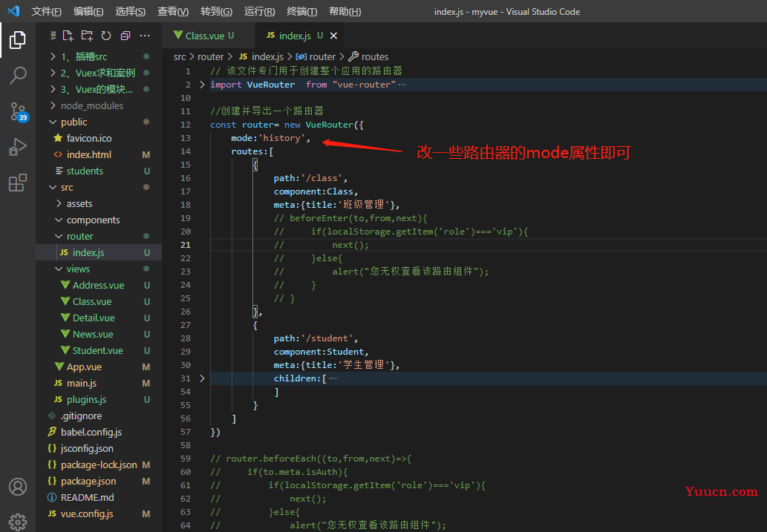Unfold the import block at line 2
767x532 pixels.
point(202,85)
